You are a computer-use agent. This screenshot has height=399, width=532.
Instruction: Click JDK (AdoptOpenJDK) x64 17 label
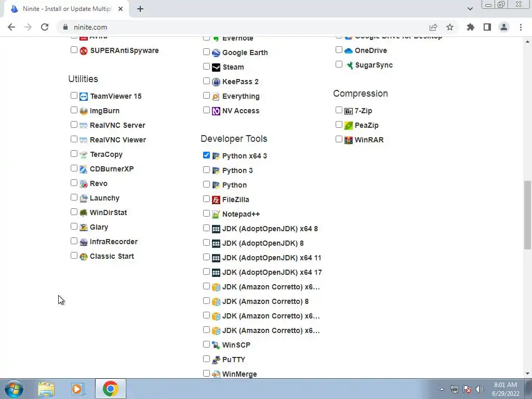coord(272,272)
